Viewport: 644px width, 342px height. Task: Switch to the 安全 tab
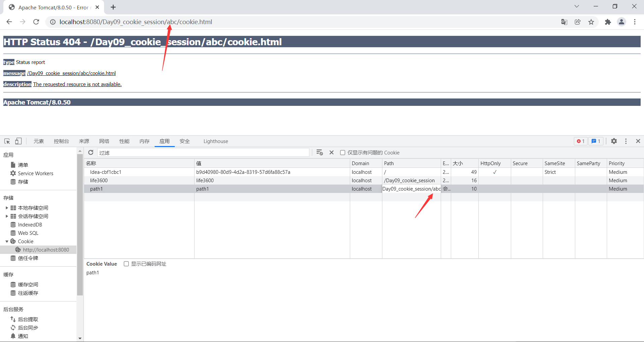click(185, 141)
